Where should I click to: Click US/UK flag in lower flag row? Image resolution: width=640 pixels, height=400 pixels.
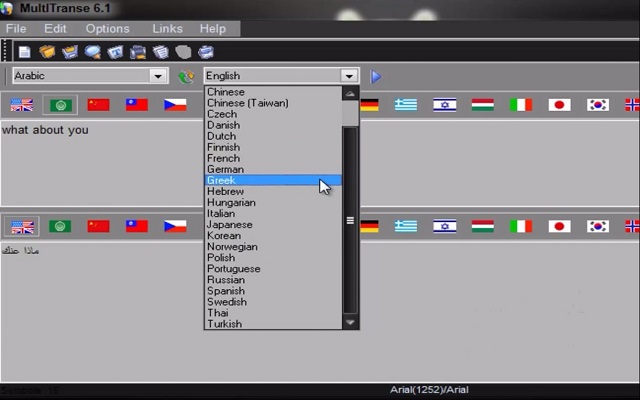click(x=22, y=227)
